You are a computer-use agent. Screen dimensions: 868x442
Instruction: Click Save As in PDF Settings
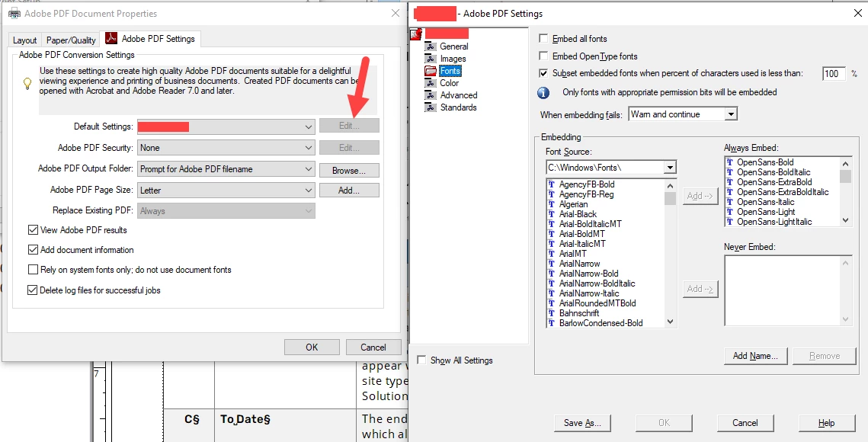tap(581, 423)
